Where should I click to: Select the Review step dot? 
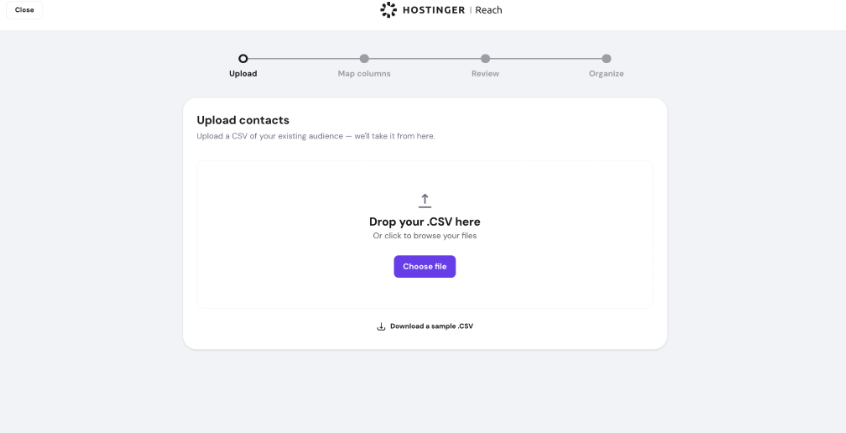click(x=485, y=58)
